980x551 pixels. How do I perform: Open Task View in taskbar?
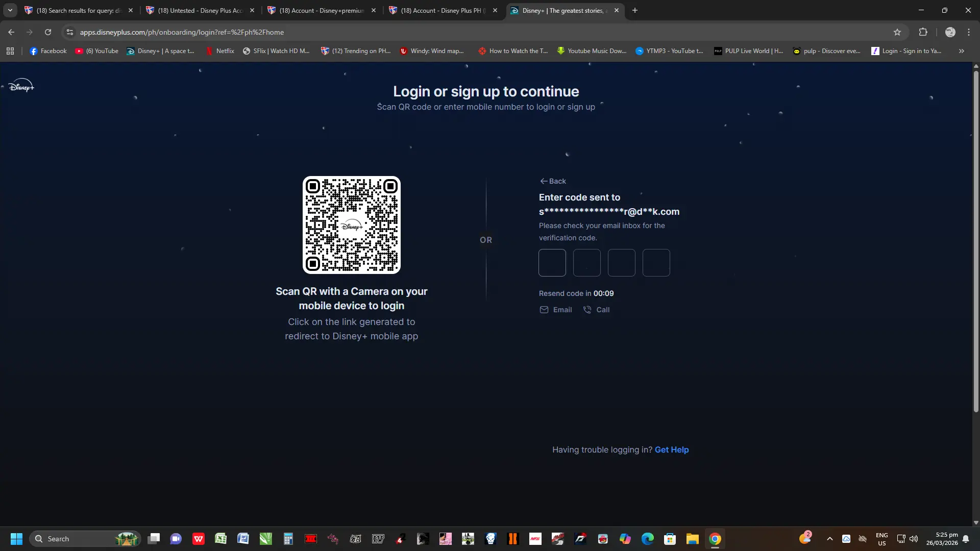154,539
